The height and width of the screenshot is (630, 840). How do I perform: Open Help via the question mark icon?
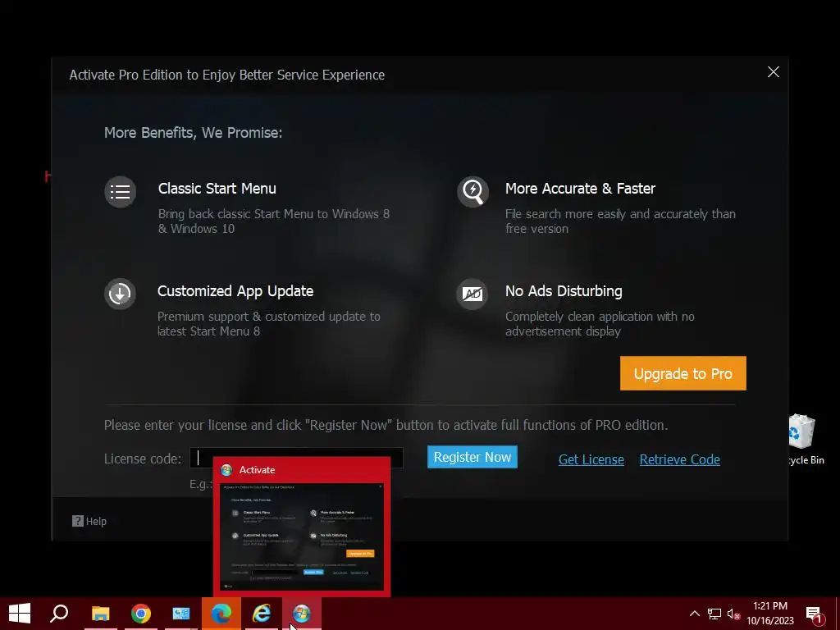78,521
